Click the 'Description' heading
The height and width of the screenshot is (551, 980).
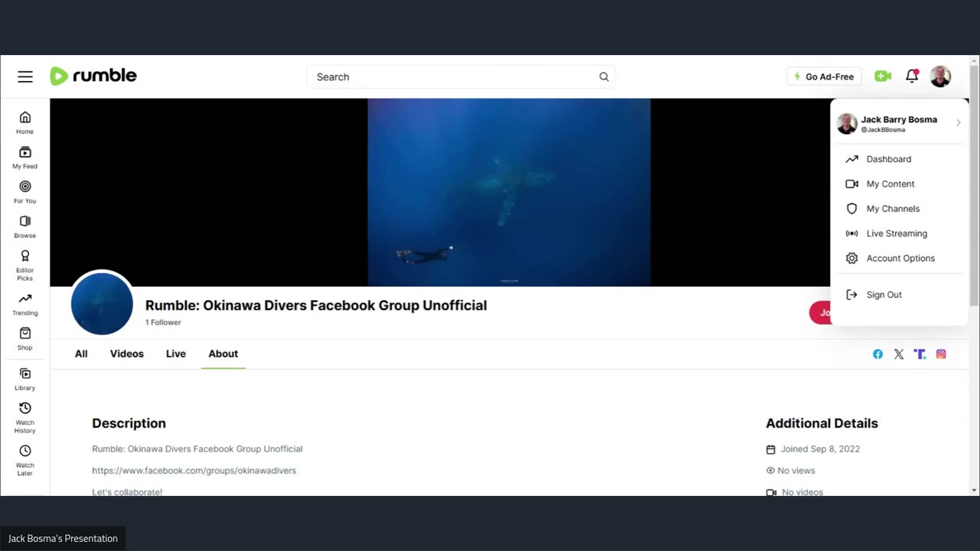coord(129,423)
